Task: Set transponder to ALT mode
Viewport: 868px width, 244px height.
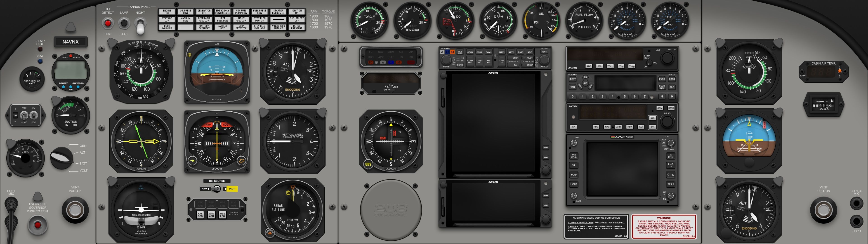Action: (x=585, y=83)
